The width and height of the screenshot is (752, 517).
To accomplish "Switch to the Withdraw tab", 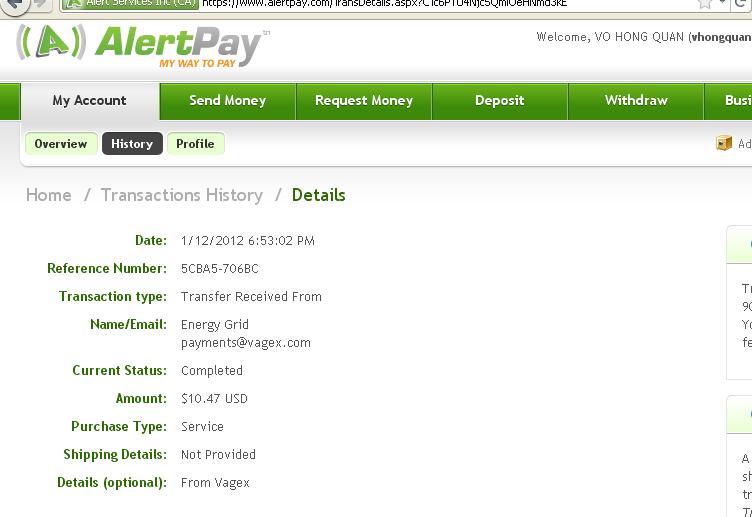I will [636, 101].
